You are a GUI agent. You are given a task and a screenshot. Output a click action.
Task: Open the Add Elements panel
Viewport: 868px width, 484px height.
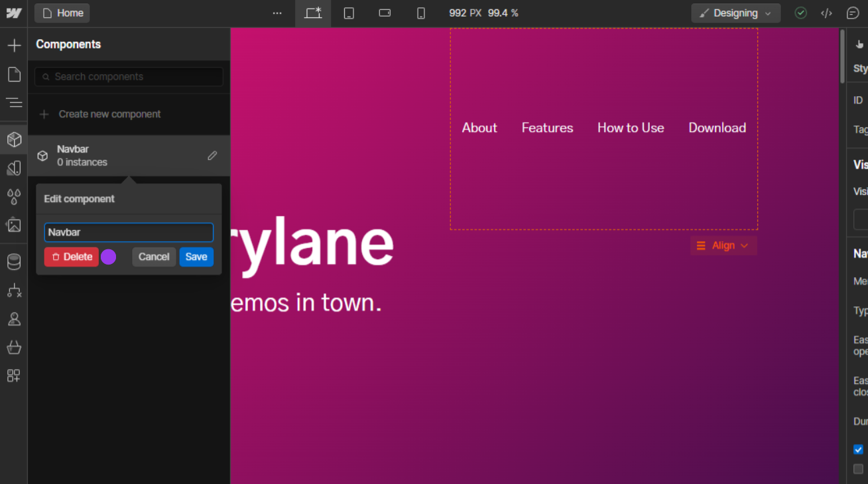(14, 45)
